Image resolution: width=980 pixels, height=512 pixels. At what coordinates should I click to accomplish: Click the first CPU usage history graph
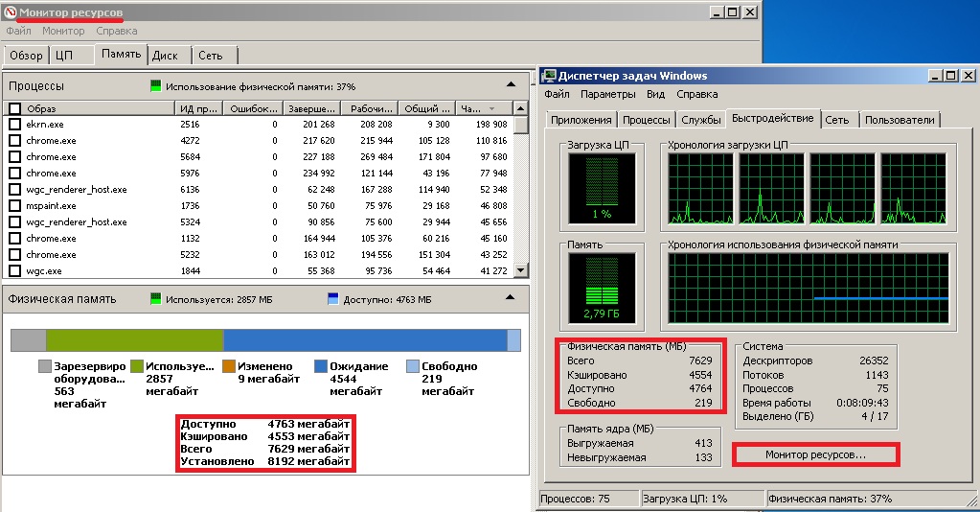(700, 186)
